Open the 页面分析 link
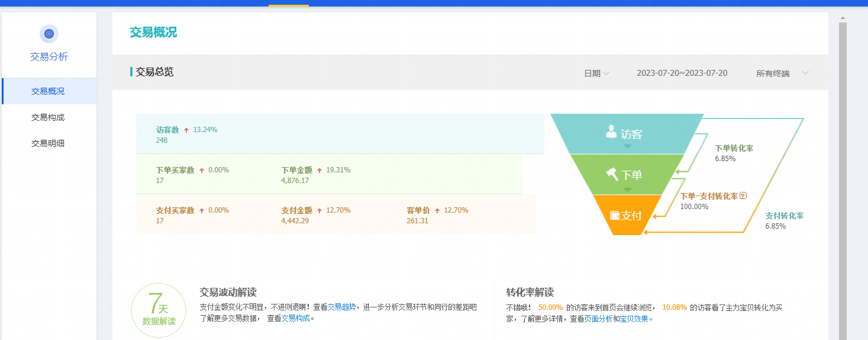 (599, 319)
